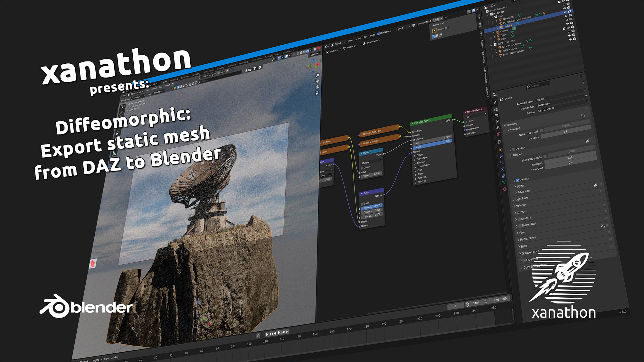Click the timeline clock sync icon near Start
The height and width of the screenshot is (362, 644).
coord(467,304)
